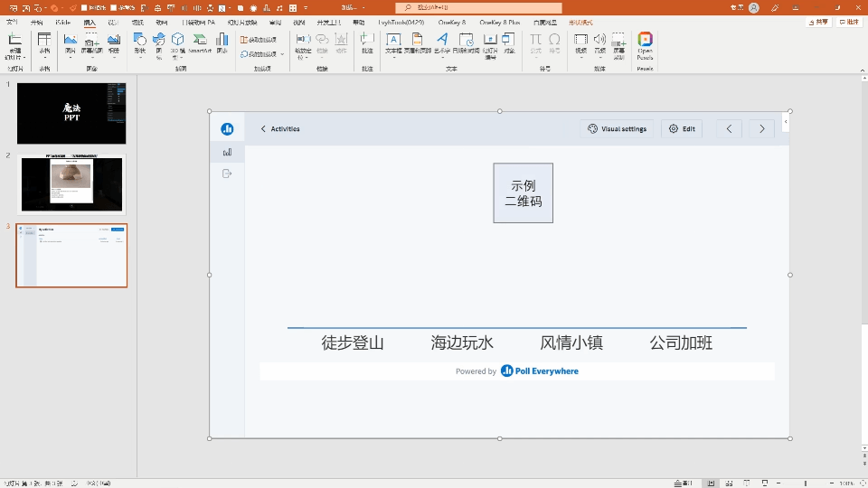Open the WordArt gallery
This screenshot has width=868, height=488.
pyautogui.click(x=442, y=43)
